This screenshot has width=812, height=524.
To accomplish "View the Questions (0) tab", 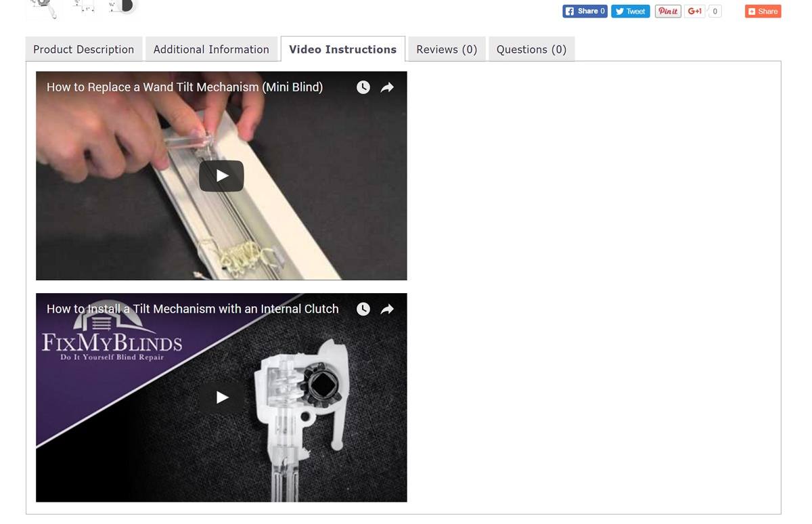I will pos(531,49).
